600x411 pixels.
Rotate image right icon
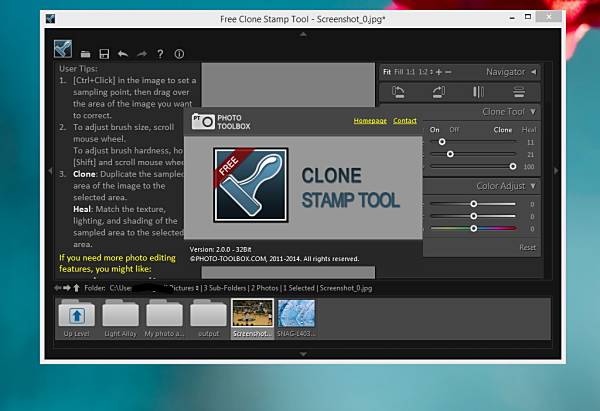[439, 92]
